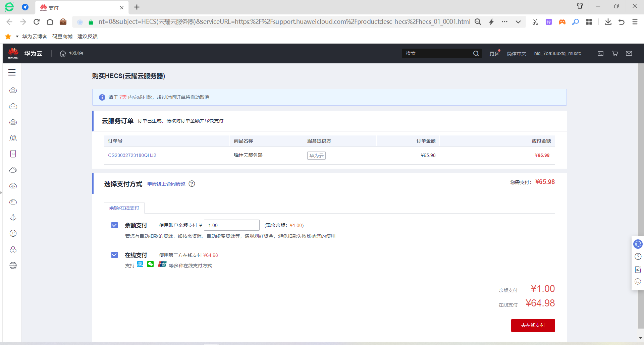Image resolution: width=644 pixels, height=345 pixels.
Task: Focus the 搜索 search box in the header
Action: [x=437, y=53]
